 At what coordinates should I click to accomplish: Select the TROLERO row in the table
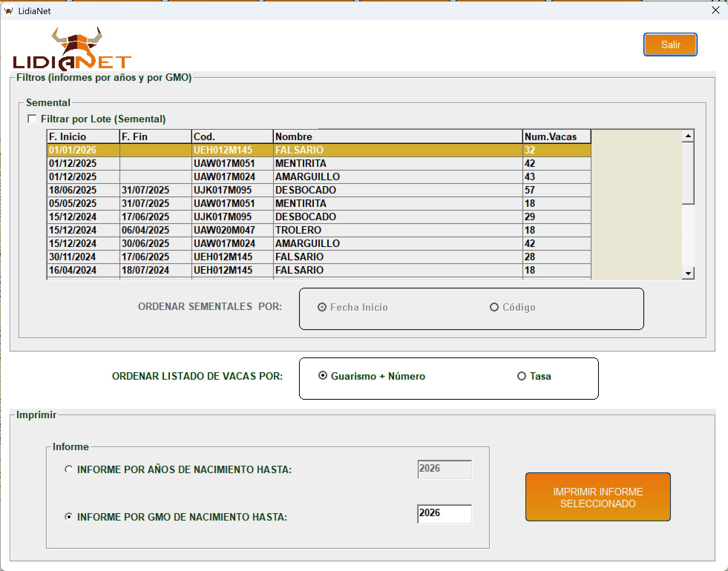pos(298,230)
